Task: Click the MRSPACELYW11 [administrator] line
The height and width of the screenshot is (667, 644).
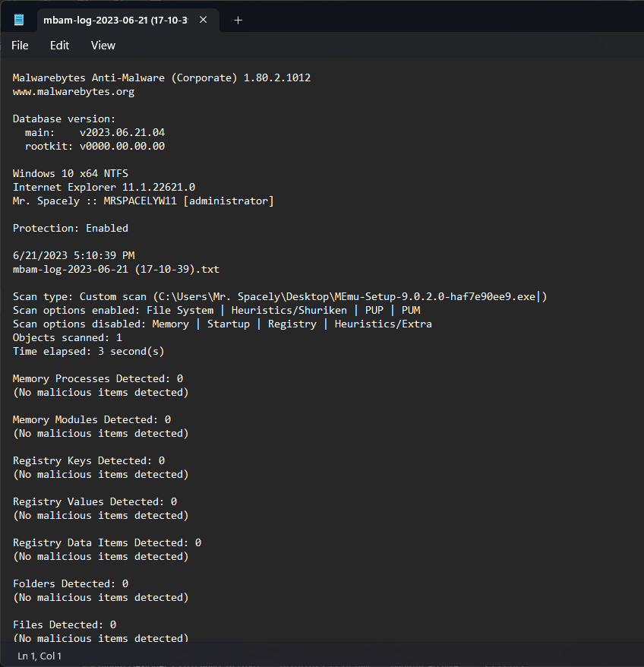Action: coord(144,201)
